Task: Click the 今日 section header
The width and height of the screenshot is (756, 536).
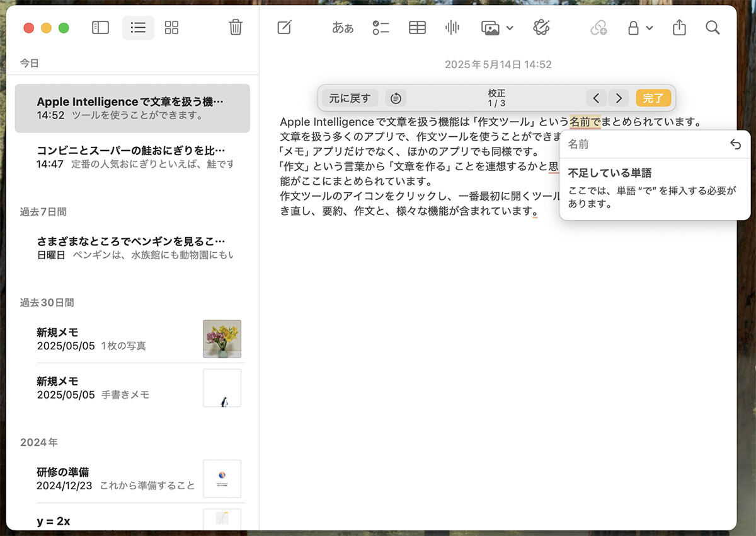Action: [29, 63]
